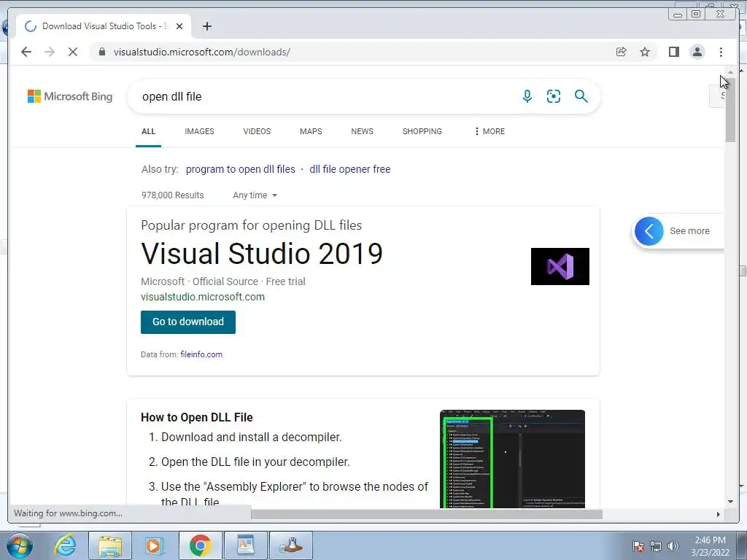The height and width of the screenshot is (560, 747).
Task: Open the network tray icon
Action: click(656, 546)
